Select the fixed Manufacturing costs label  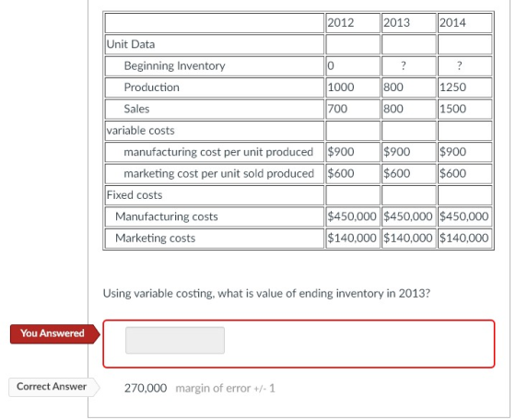pyautogui.click(x=167, y=216)
